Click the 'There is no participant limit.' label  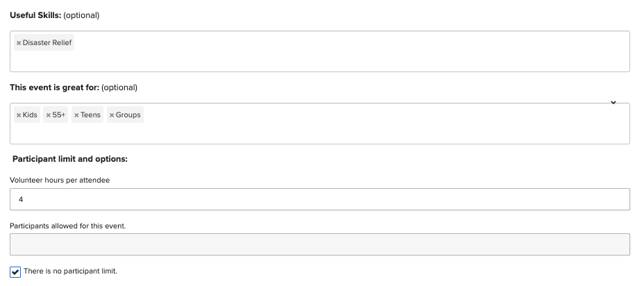point(70,271)
